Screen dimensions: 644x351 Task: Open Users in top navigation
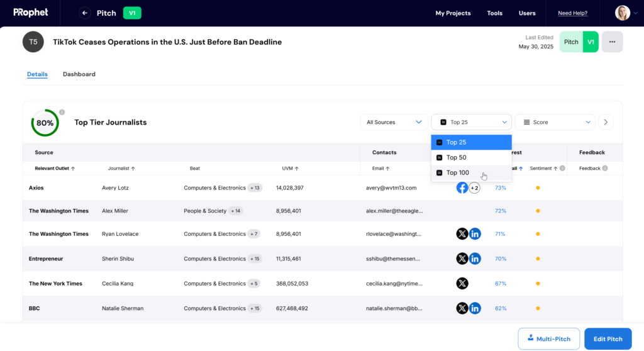point(527,13)
